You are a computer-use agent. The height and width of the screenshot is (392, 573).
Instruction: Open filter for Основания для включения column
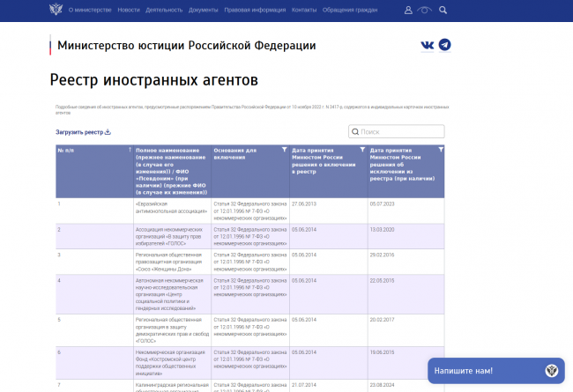coord(285,150)
